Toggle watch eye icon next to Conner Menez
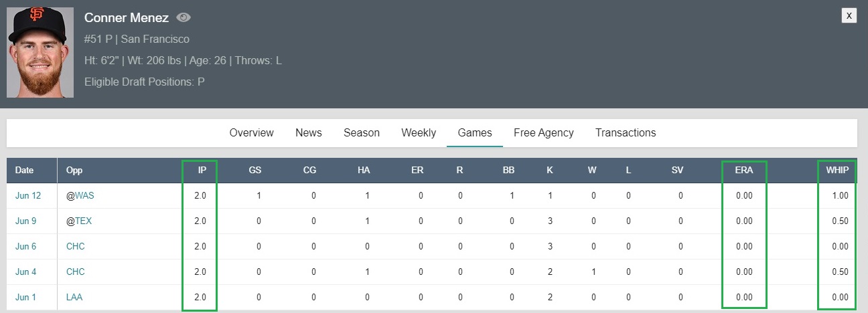 (x=184, y=18)
